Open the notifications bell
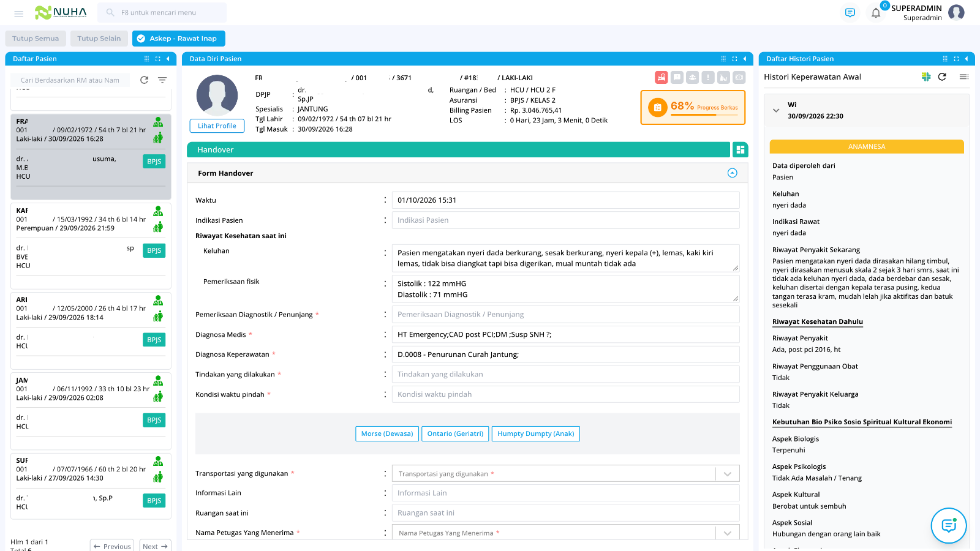Screen dimensions: 980x551 [876, 13]
